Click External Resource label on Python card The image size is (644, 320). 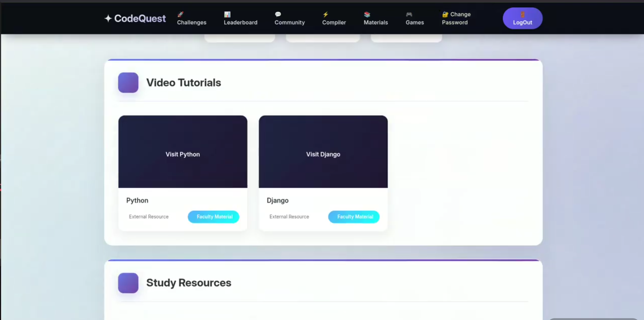click(149, 217)
